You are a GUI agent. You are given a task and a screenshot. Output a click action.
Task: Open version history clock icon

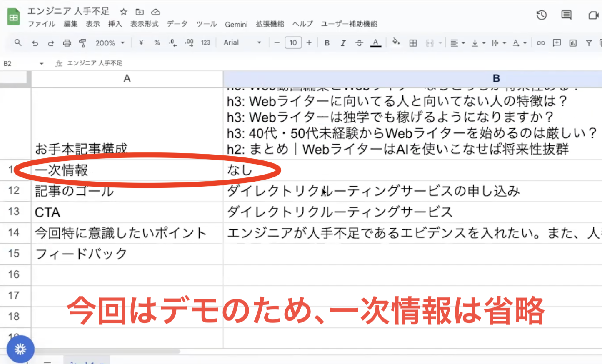coord(541,15)
